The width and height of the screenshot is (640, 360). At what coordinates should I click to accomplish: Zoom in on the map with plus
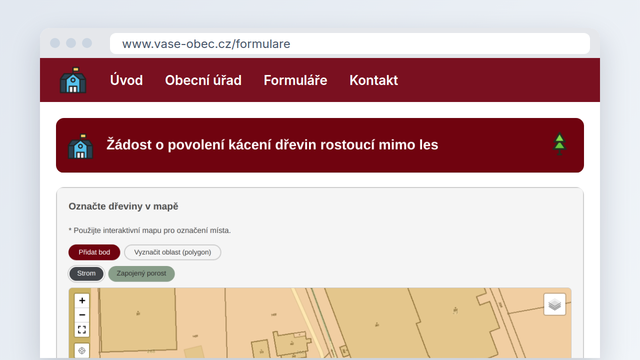point(82,300)
